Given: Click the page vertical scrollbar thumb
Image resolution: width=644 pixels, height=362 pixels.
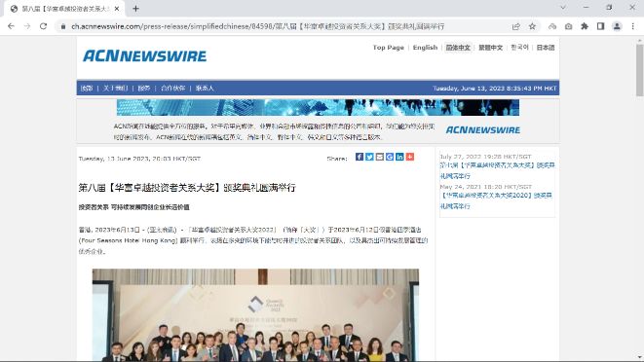Looking at the screenshot, I should [639, 71].
